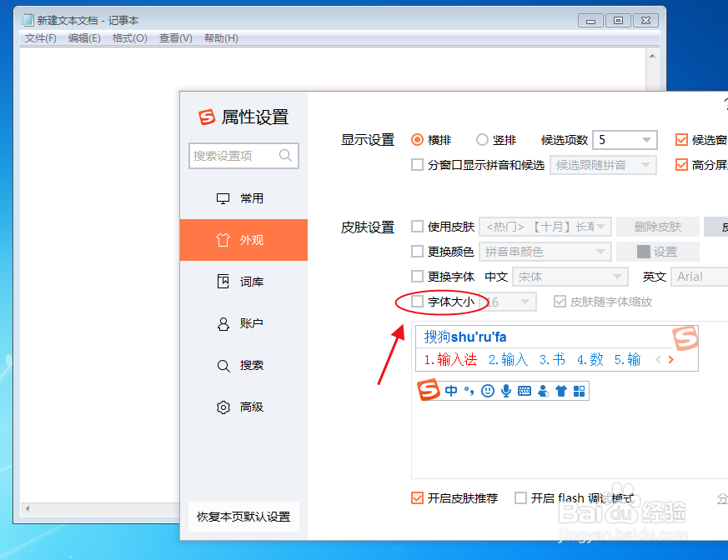The image size is (728, 560).
Task: Open Notepad 编辑(E) menu
Action: pyautogui.click(x=84, y=38)
